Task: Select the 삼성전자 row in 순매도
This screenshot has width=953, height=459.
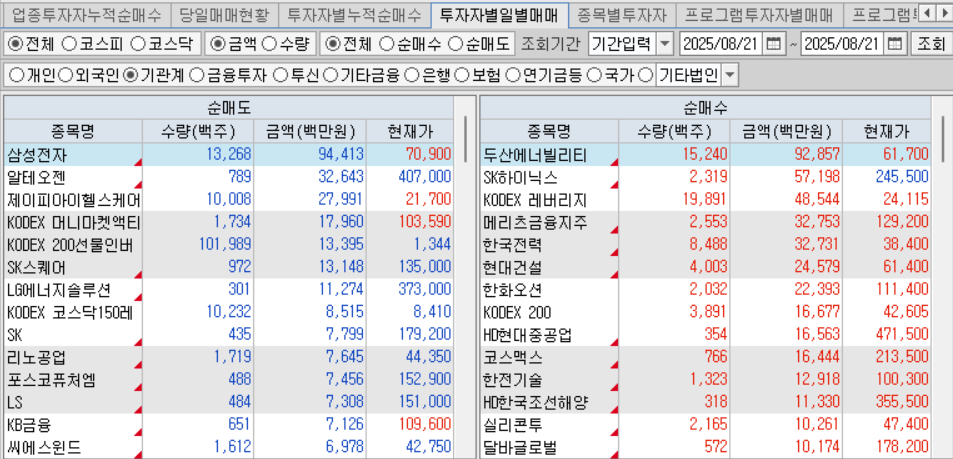Action: 229,154
